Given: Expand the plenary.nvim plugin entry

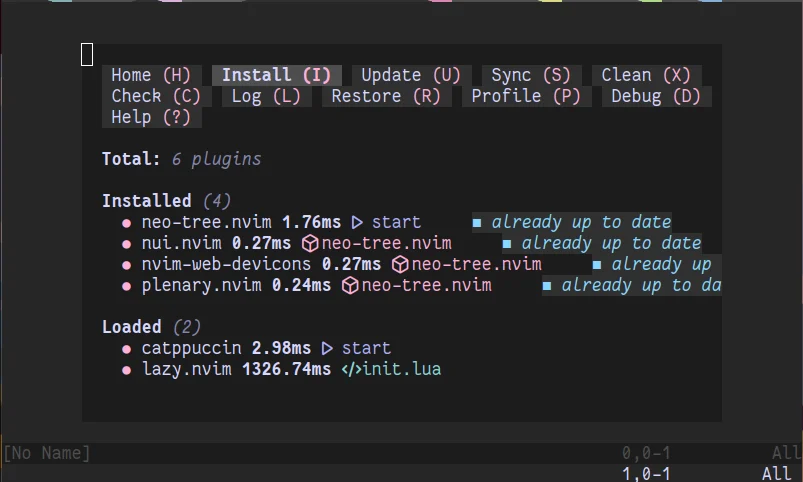Looking at the screenshot, I should (x=201, y=285).
